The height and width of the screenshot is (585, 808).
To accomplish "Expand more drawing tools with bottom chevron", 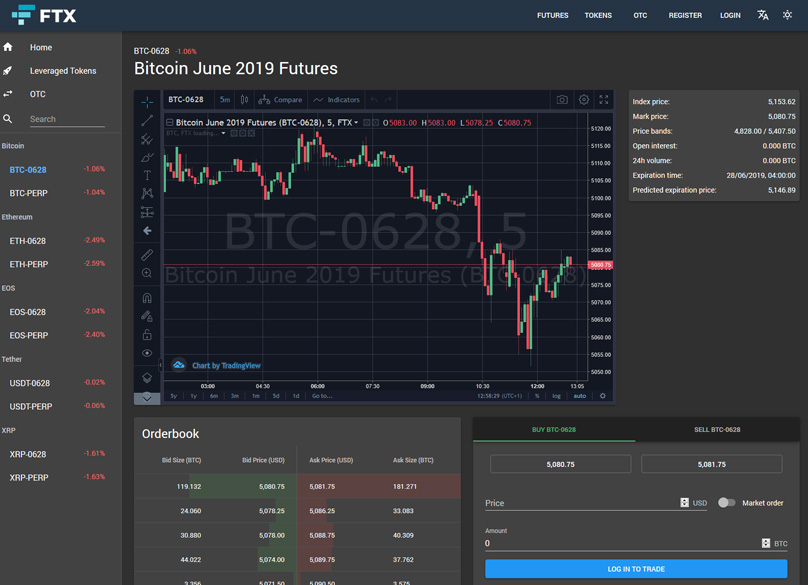I will [x=147, y=398].
